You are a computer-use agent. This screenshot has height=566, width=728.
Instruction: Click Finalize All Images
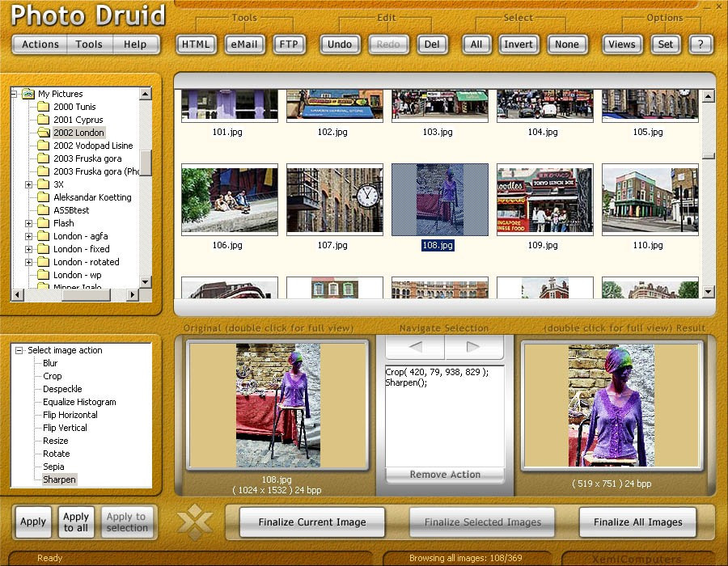[x=638, y=522]
